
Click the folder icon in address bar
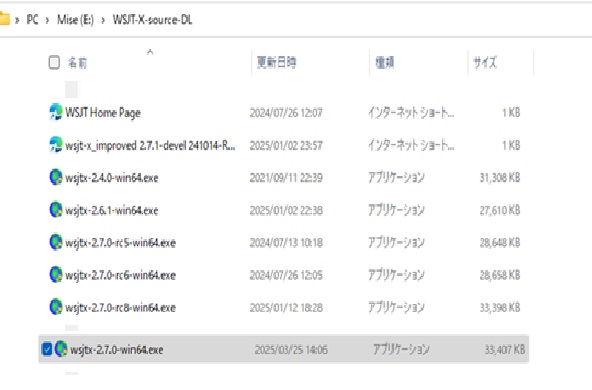pyautogui.click(x=4, y=19)
